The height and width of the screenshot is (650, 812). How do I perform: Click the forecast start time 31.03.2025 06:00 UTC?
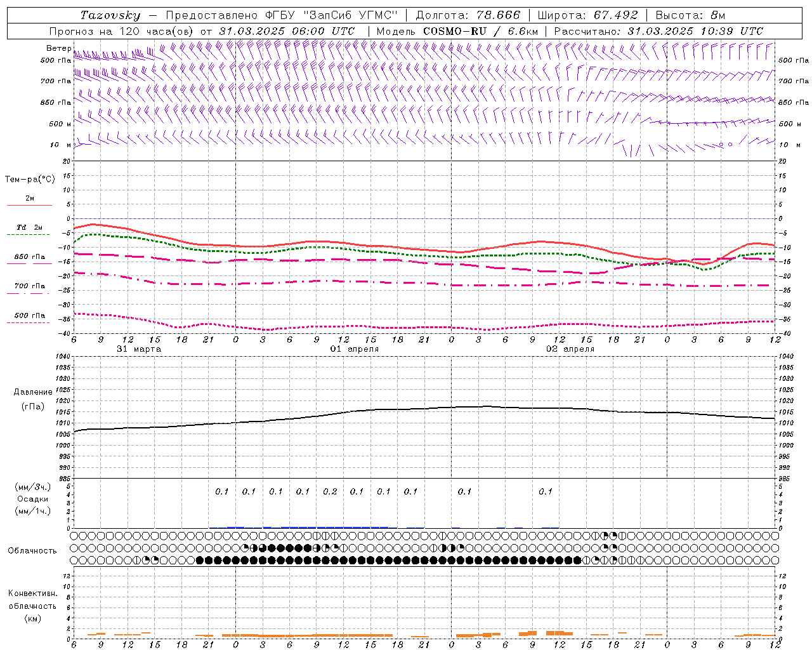pos(287,31)
